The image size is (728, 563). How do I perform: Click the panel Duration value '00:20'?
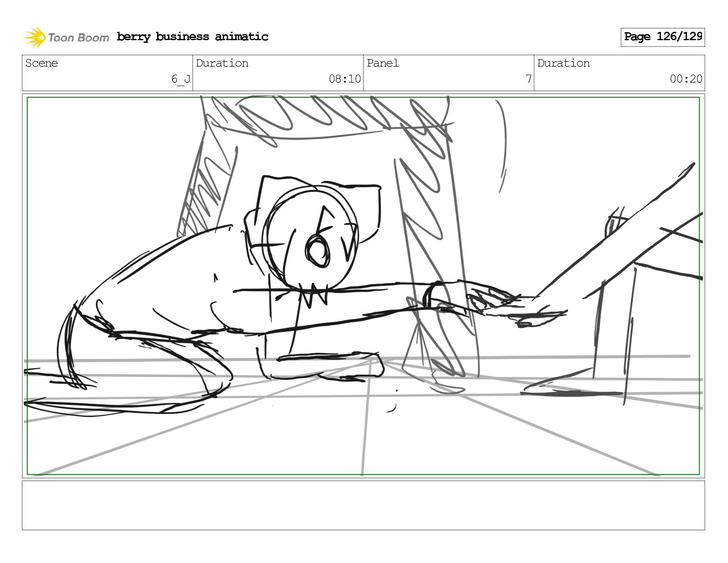[686, 79]
